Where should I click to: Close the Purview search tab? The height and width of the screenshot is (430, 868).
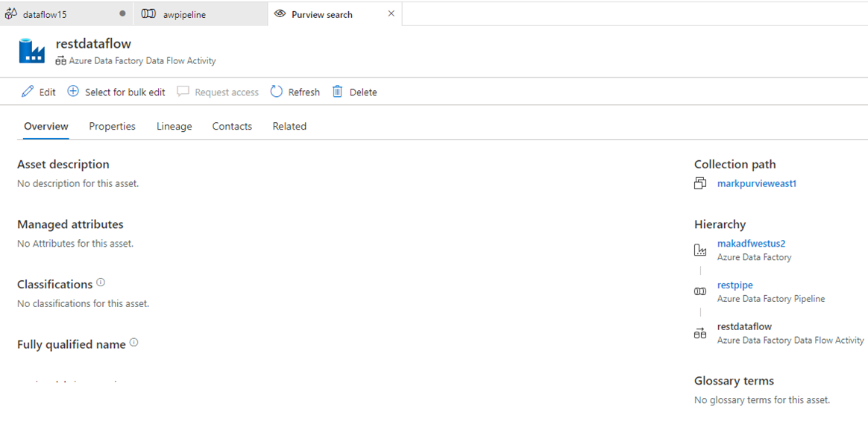coord(391,13)
